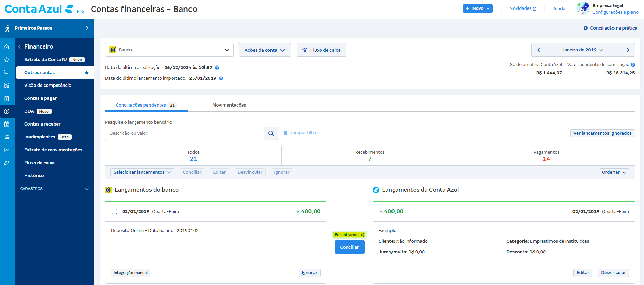
Task: Click the magnifier search button
Action: tap(271, 133)
